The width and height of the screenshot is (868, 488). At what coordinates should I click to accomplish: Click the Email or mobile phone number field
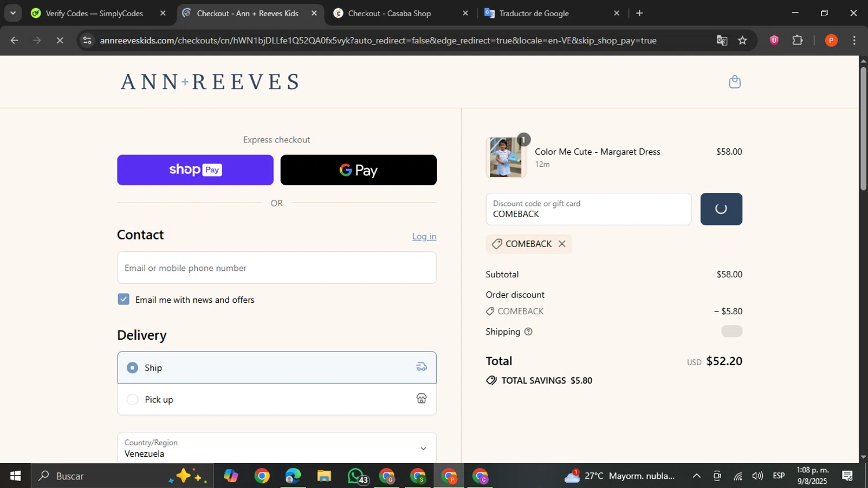[x=277, y=267]
